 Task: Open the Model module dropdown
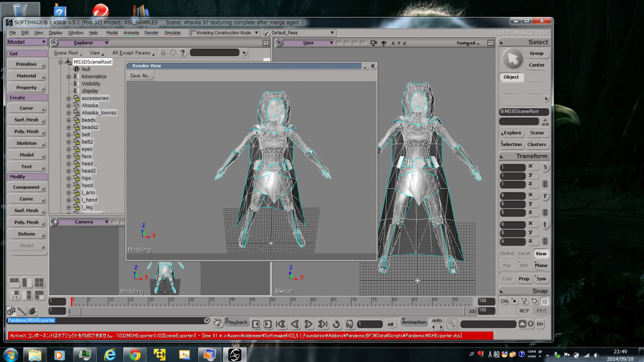pos(27,42)
